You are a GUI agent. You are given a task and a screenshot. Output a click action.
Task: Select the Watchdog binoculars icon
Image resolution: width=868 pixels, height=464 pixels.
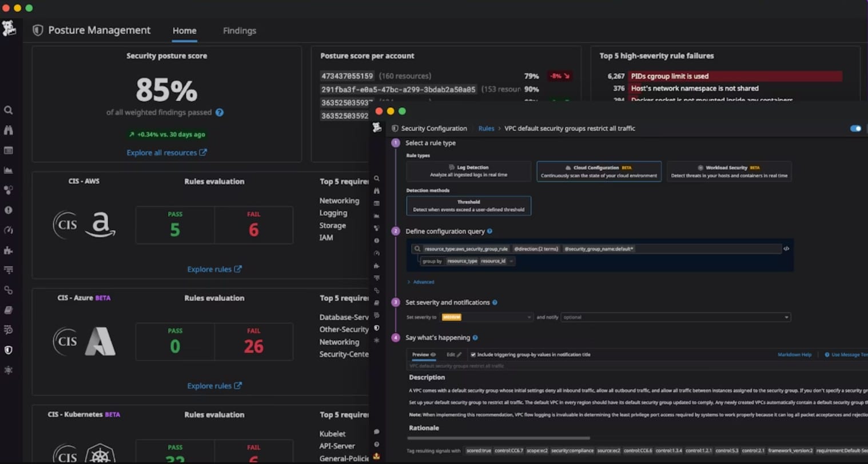[x=9, y=130]
